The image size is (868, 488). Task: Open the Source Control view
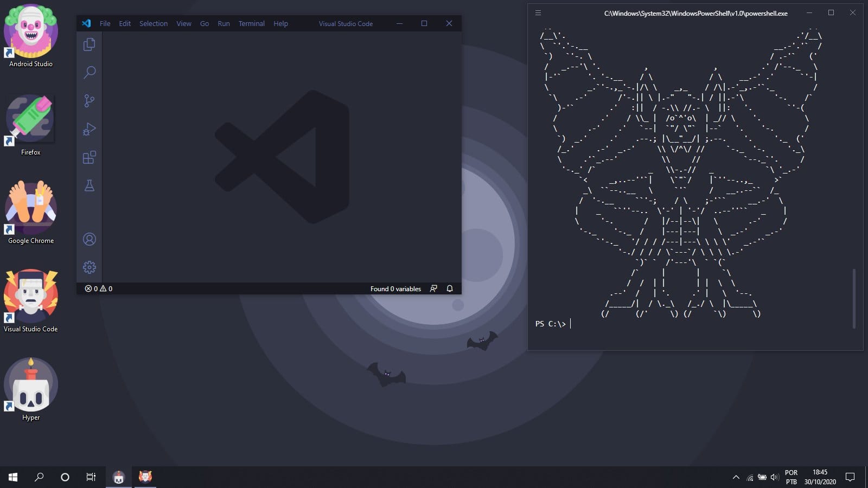[x=89, y=100]
